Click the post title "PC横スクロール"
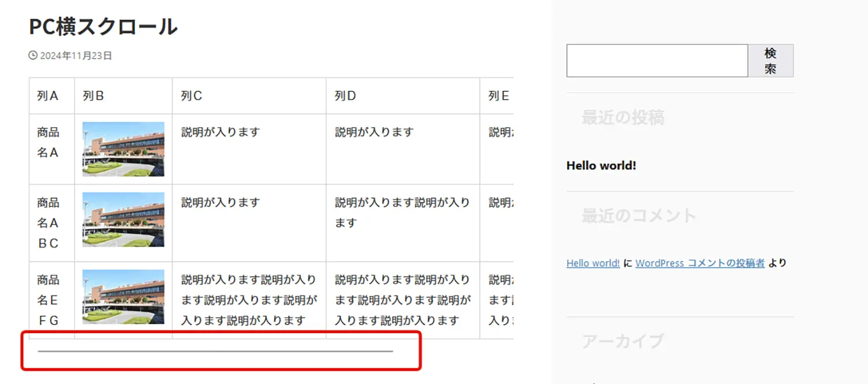The height and width of the screenshot is (384, 868). 103,27
